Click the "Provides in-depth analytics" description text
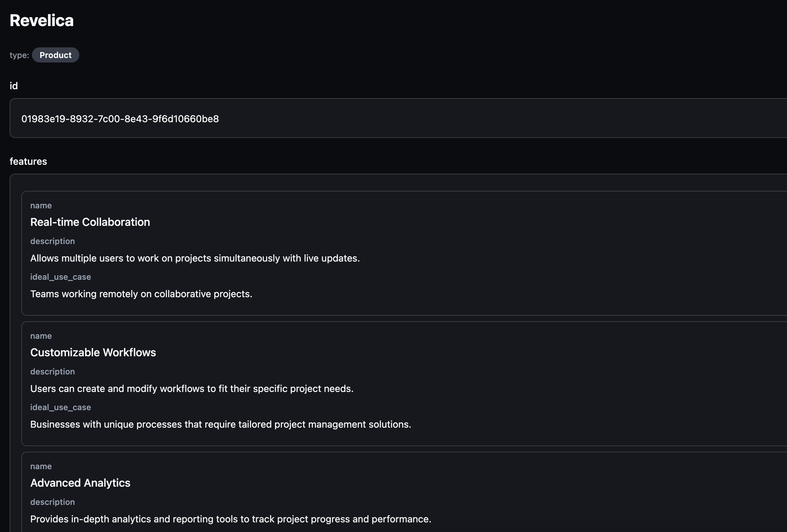The width and height of the screenshot is (787, 532). 231,519
